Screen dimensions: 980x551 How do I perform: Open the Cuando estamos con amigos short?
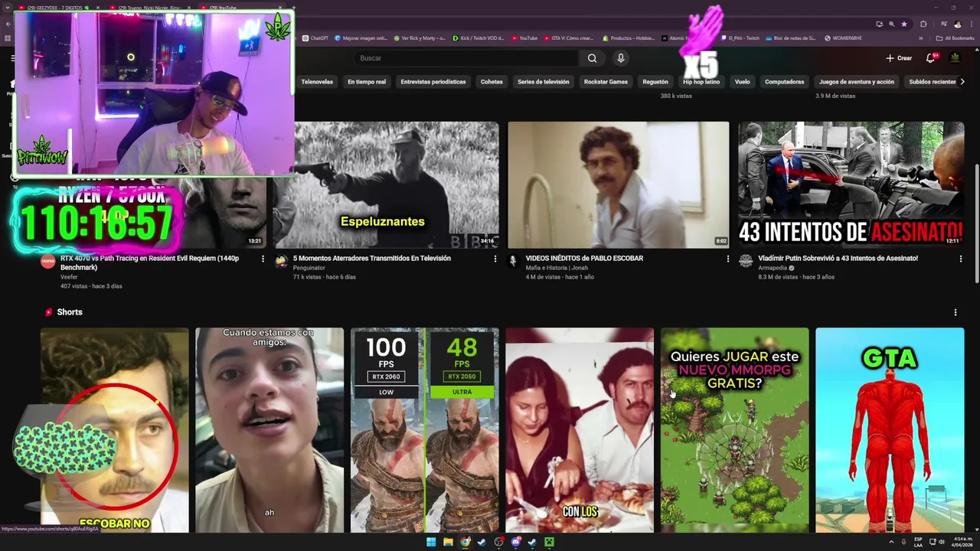coord(269,430)
